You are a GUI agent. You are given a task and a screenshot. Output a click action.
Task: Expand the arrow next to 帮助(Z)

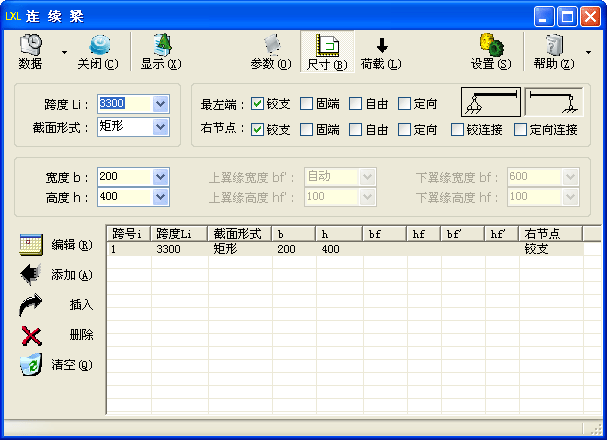pyautogui.click(x=588, y=52)
